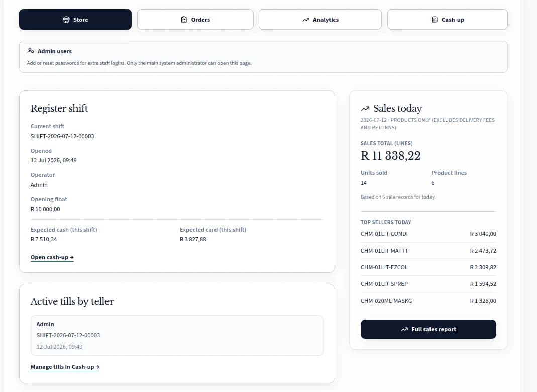Click the trend icon beside Sales today
The width and height of the screenshot is (537, 392).
[365, 108]
